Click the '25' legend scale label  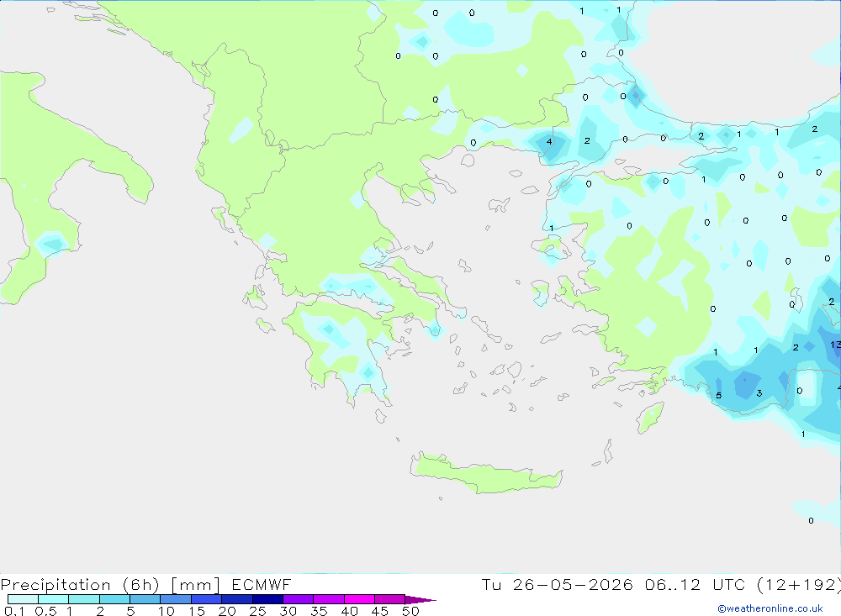[x=258, y=611]
